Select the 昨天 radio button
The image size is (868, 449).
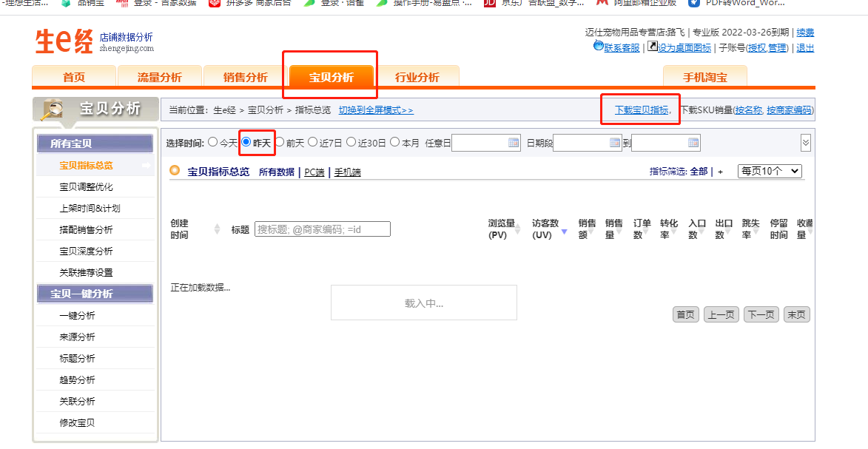tap(246, 142)
